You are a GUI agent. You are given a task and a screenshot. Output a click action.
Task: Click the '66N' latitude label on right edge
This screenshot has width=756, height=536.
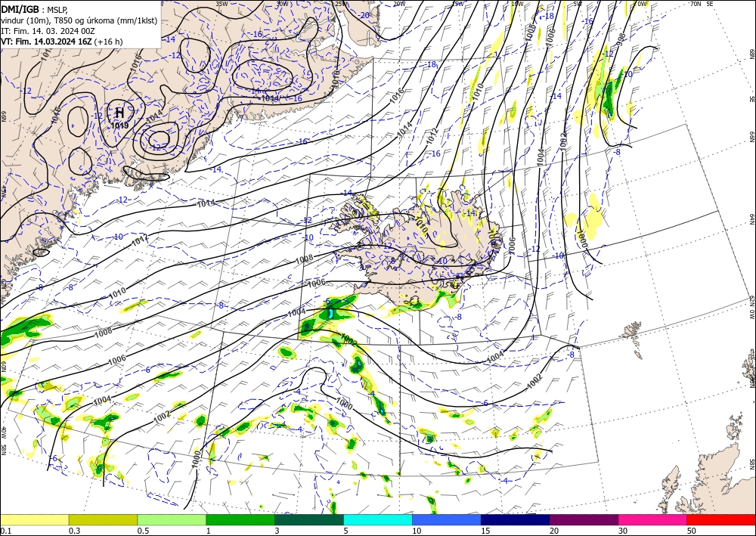coord(751,137)
